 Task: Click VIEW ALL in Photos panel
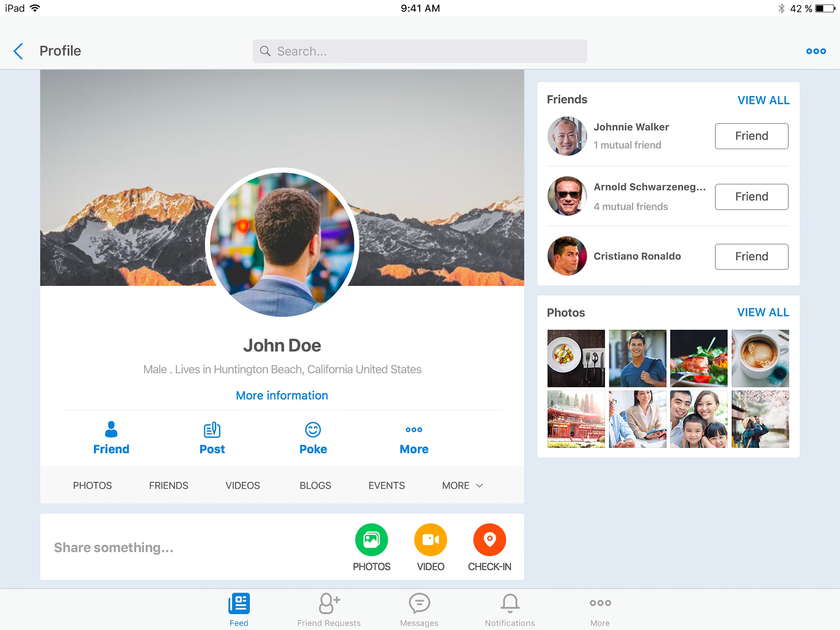click(763, 312)
